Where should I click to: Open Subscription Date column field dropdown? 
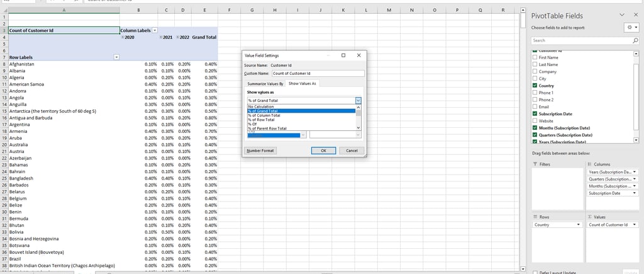(635, 193)
